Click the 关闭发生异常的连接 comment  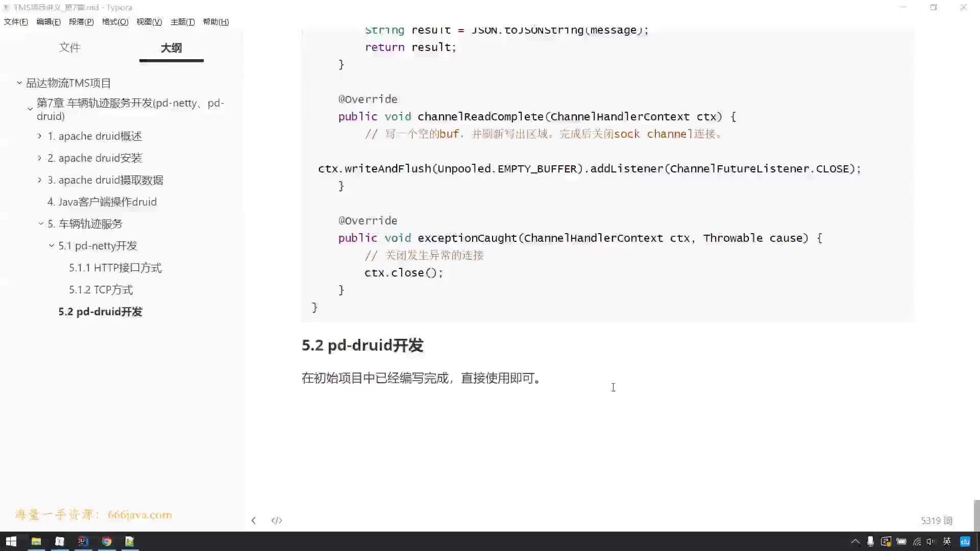(424, 256)
